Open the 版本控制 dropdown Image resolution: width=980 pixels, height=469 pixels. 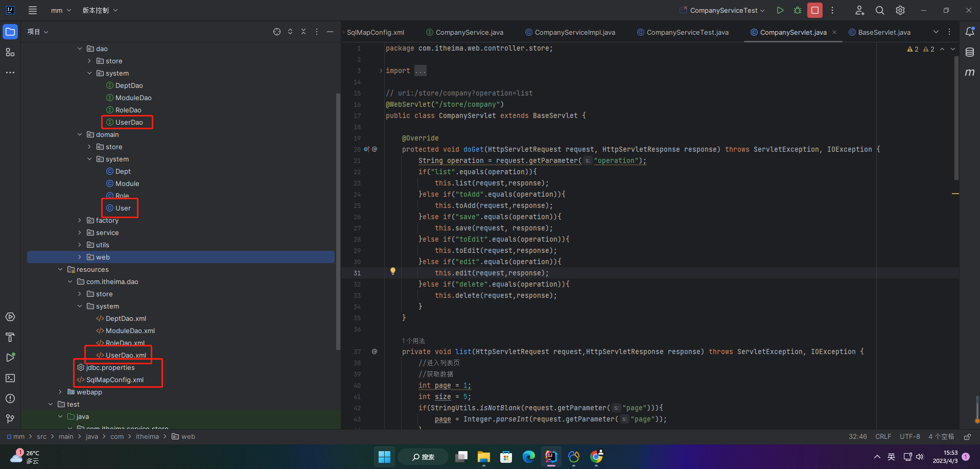[100, 10]
